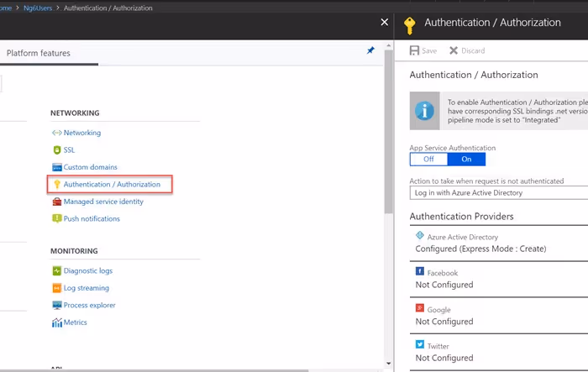This screenshot has width=588, height=372.
Task: Click the Discard label in the toolbar
Action: (473, 50)
